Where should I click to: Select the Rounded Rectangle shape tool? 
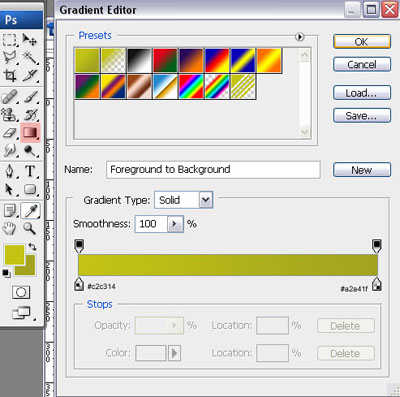point(30,189)
